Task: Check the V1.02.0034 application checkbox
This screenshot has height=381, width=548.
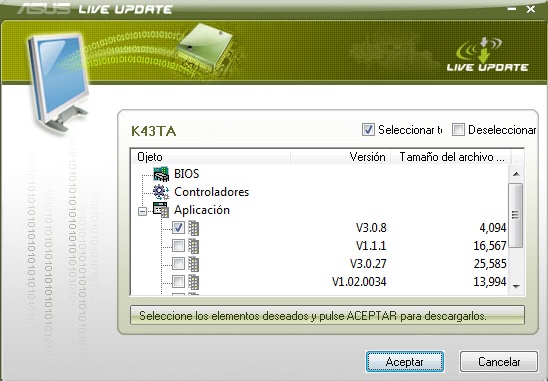Action: click(178, 281)
